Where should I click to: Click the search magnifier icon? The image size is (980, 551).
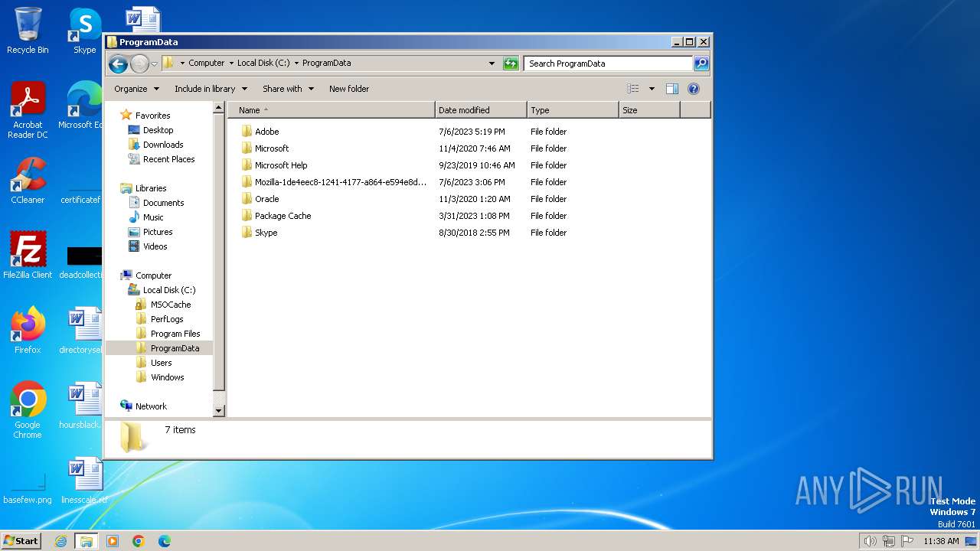point(701,64)
